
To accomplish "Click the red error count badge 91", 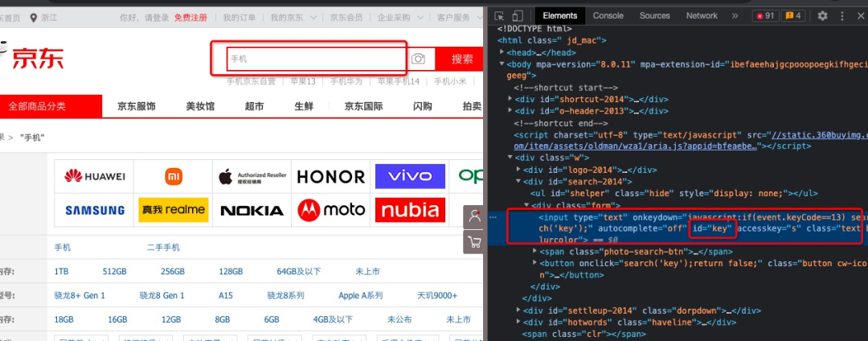I will 765,15.
